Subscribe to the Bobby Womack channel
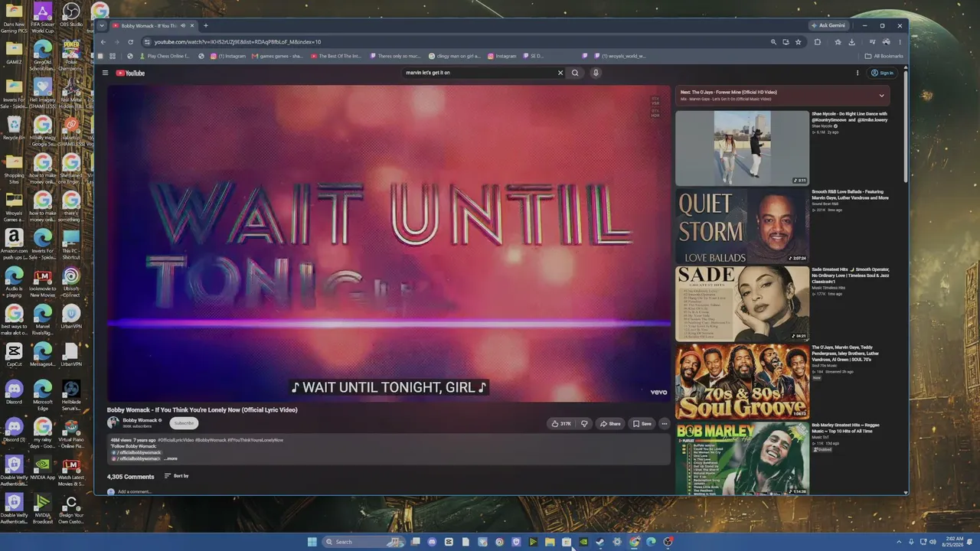980x551 pixels. click(184, 422)
